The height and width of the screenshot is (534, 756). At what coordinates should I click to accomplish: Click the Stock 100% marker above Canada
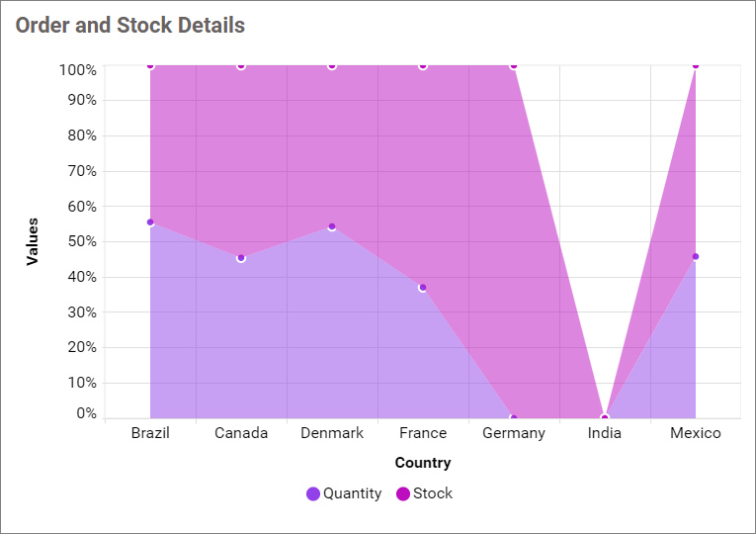pos(241,66)
